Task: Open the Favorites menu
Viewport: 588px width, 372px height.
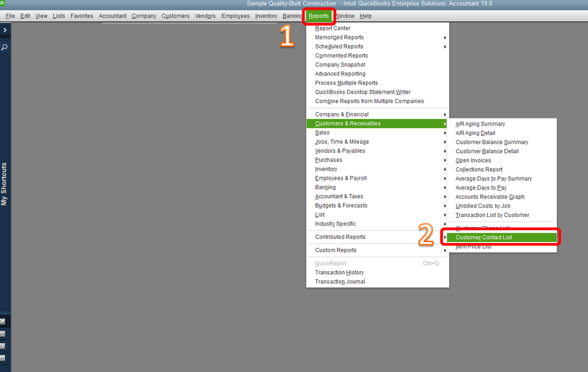Action: click(x=82, y=16)
